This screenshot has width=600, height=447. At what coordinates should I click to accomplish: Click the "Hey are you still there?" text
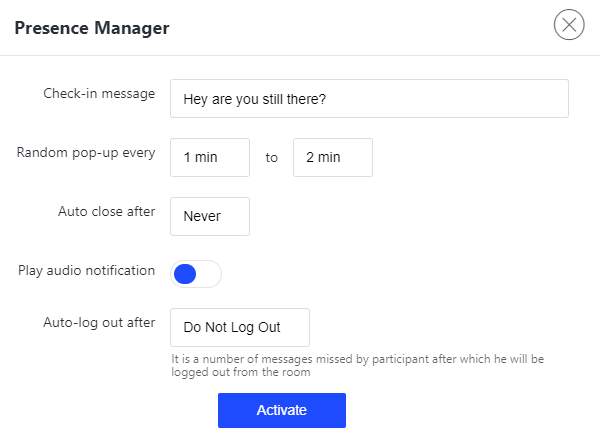255,100
